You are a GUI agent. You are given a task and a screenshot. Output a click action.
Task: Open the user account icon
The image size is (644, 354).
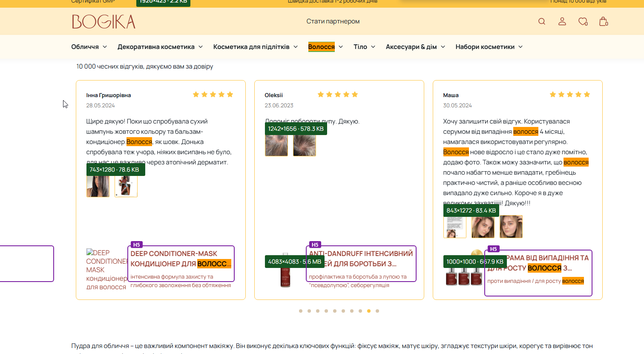(x=562, y=21)
